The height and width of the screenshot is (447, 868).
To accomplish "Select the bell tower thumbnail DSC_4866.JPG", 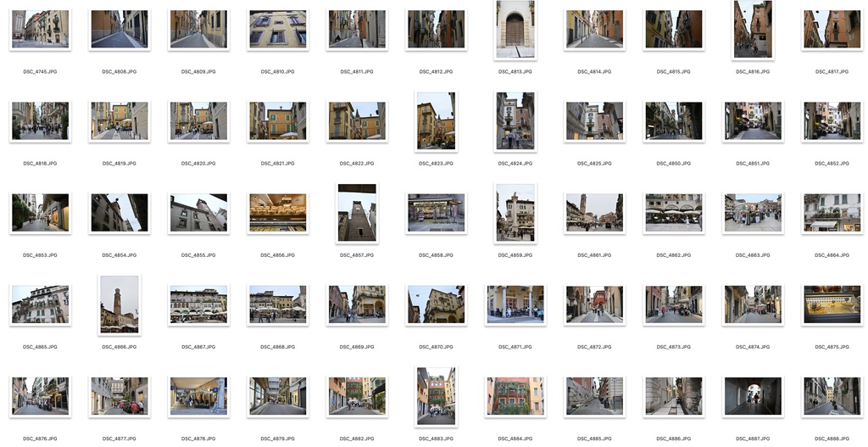I will tap(119, 305).
